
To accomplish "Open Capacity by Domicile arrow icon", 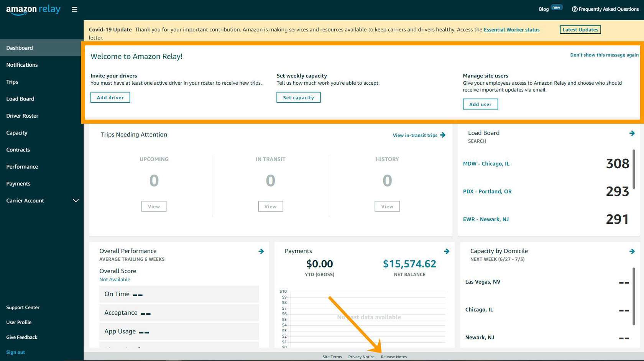I will tap(632, 251).
